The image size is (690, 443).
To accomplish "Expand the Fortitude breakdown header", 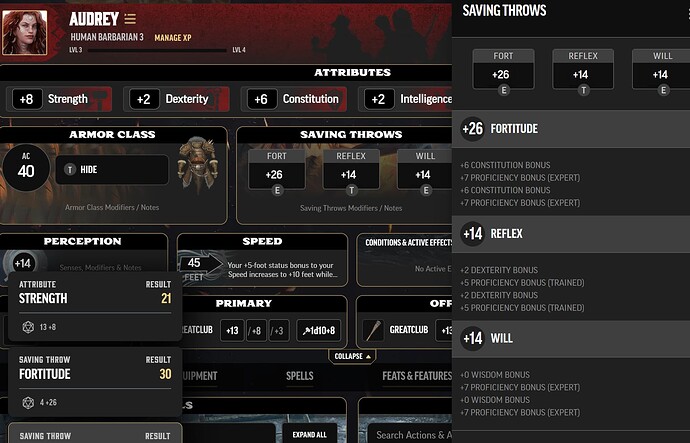I will click(571, 129).
